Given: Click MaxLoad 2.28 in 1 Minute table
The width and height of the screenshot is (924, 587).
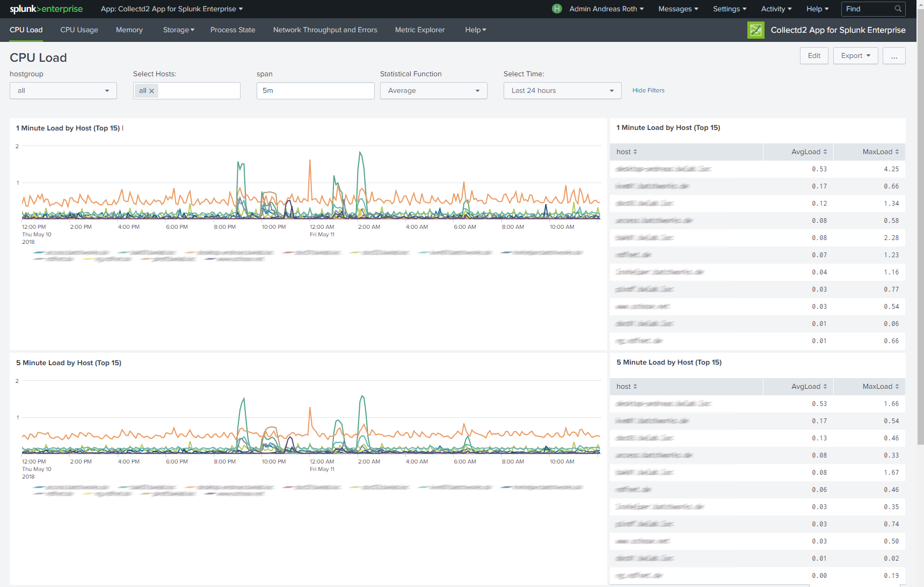Looking at the screenshot, I should tap(891, 238).
